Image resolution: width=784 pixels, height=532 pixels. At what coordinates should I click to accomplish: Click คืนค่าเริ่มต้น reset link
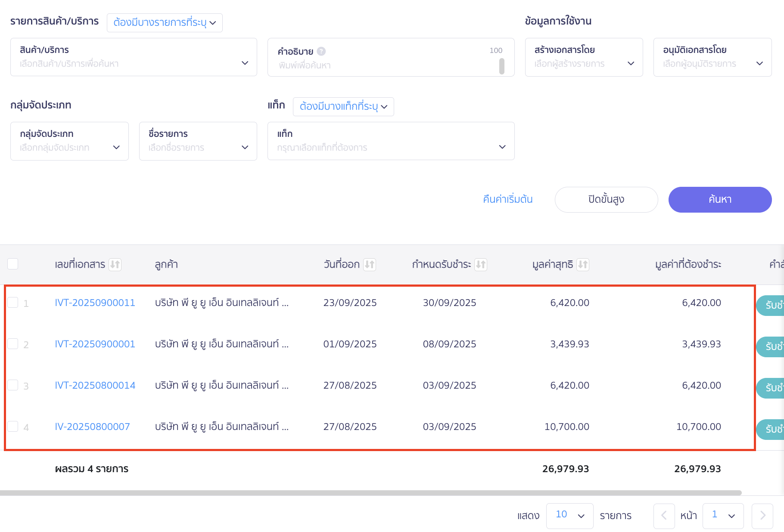pos(508,200)
